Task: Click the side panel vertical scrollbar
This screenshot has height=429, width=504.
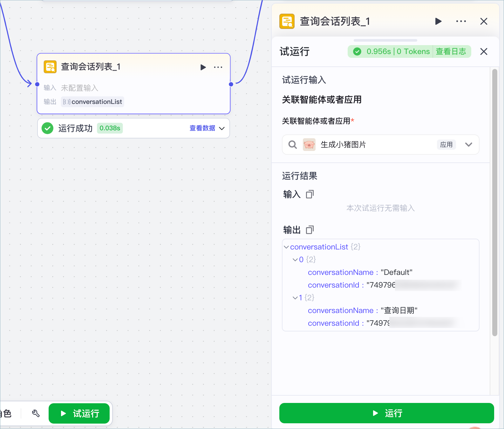Action: tap(494, 202)
